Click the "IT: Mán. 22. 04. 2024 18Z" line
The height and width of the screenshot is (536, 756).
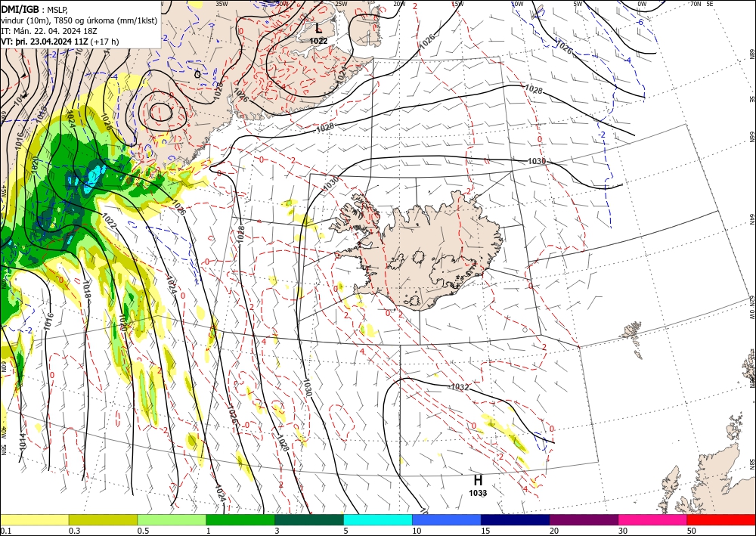click(49, 31)
